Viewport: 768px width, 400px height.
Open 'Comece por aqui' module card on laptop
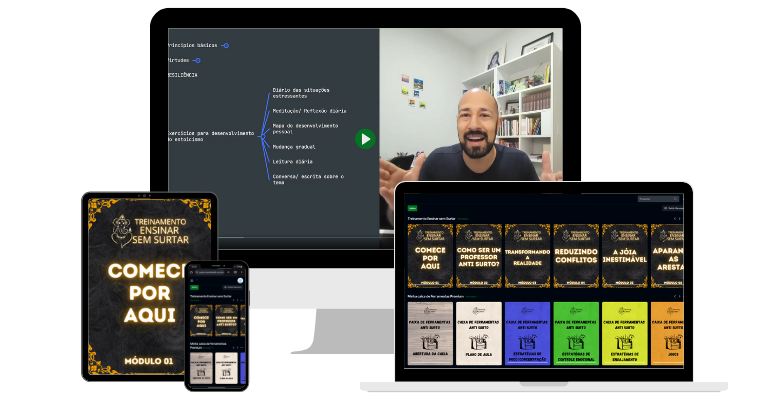tap(430, 256)
